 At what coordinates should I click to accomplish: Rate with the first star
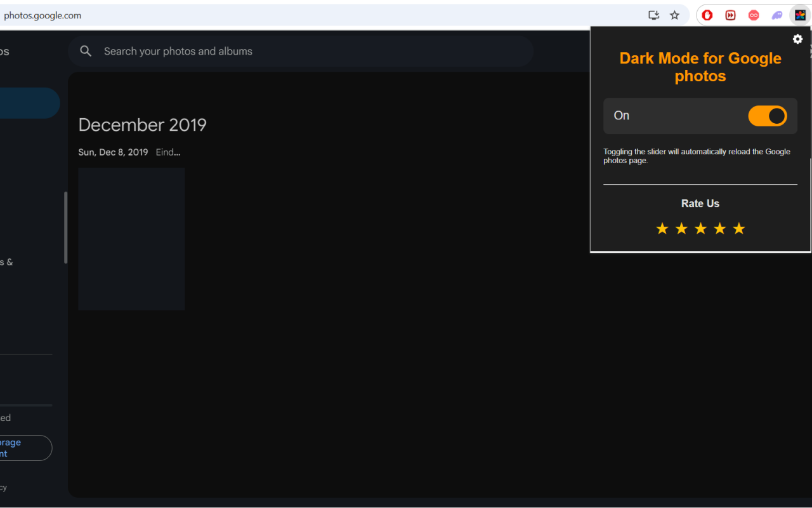662,229
